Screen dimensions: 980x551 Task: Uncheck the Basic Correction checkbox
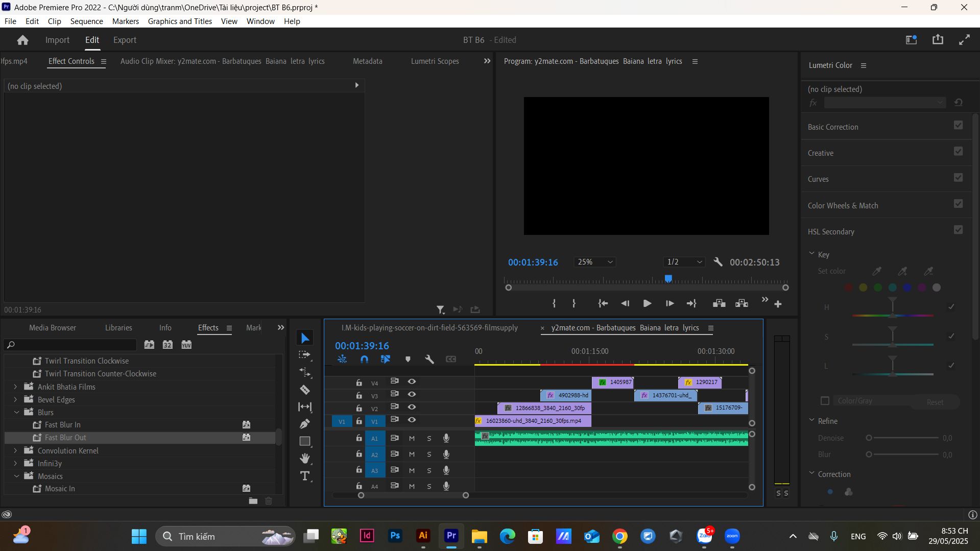(x=958, y=126)
